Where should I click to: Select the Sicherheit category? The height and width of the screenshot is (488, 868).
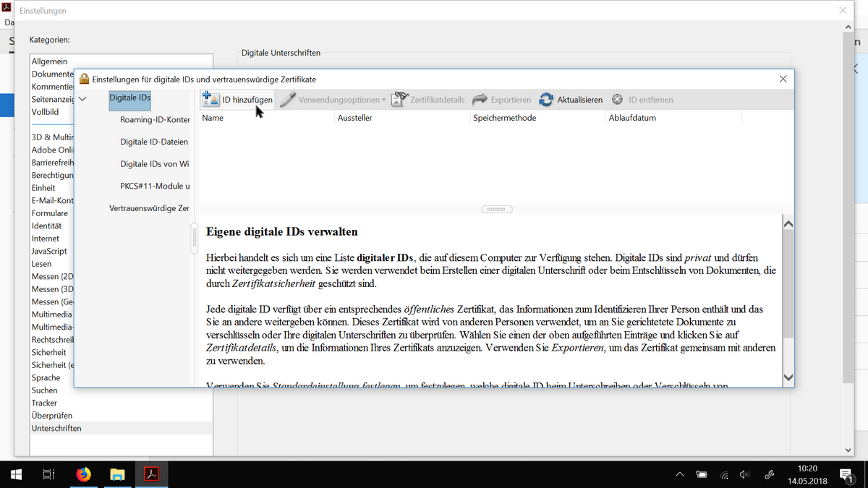point(48,352)
